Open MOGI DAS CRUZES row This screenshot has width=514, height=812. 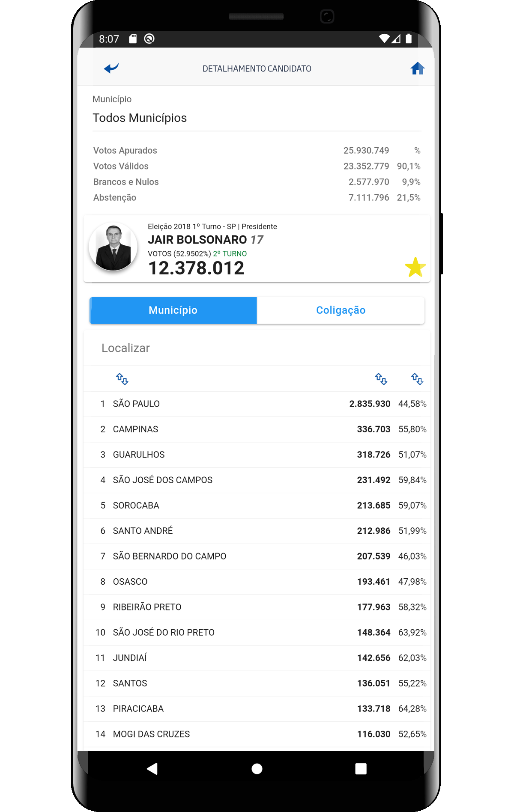point(256,734)
